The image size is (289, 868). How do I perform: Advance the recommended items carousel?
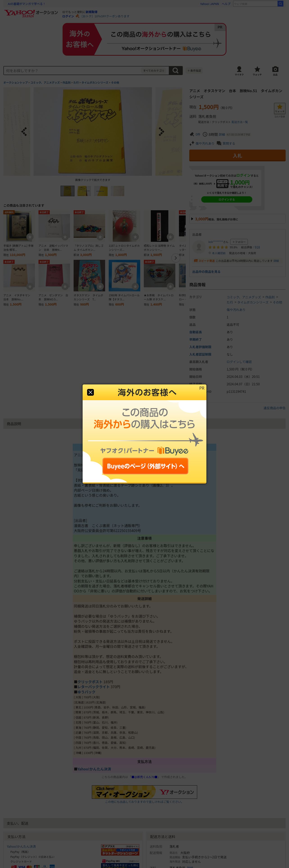coord(176,258)
